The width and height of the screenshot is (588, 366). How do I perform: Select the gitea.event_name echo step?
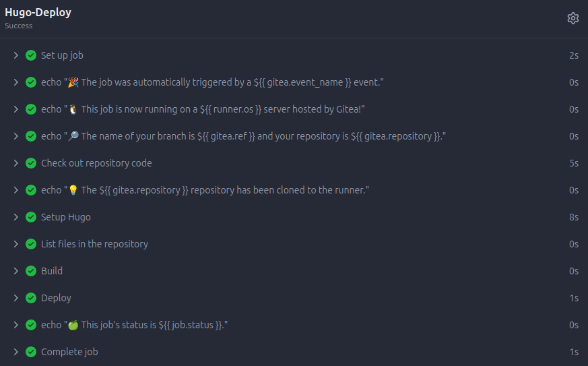(x=212, y=82)
